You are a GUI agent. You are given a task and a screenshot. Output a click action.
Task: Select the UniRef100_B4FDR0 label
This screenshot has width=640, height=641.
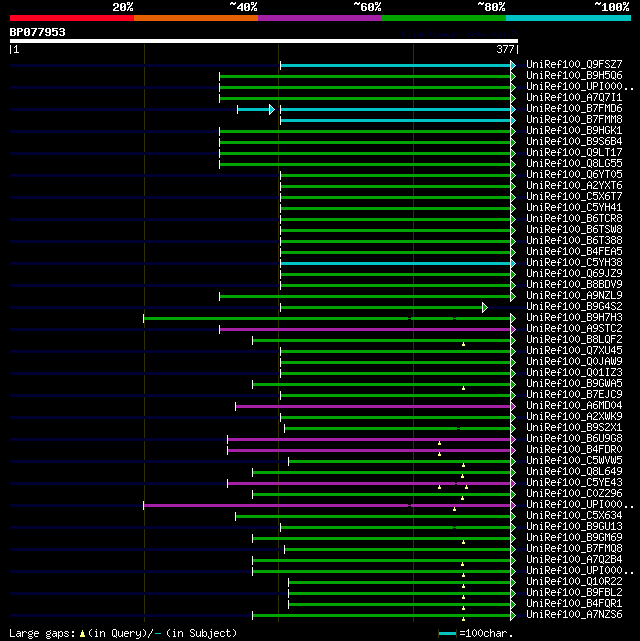pyautogui.click(x=574, y=450)
